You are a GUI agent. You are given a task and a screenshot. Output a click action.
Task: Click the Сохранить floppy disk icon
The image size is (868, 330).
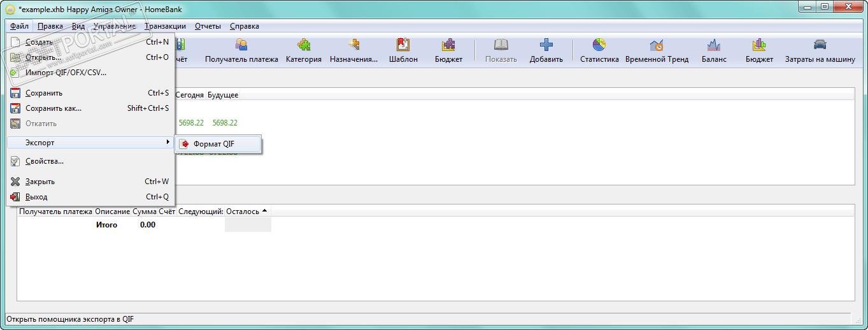pyautogui.click(x=15, y=93)
